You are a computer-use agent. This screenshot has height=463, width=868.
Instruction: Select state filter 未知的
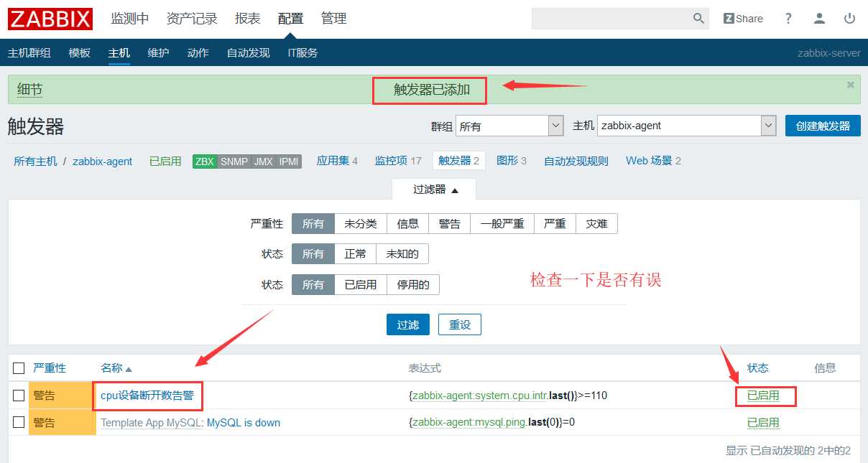point(402,254)
